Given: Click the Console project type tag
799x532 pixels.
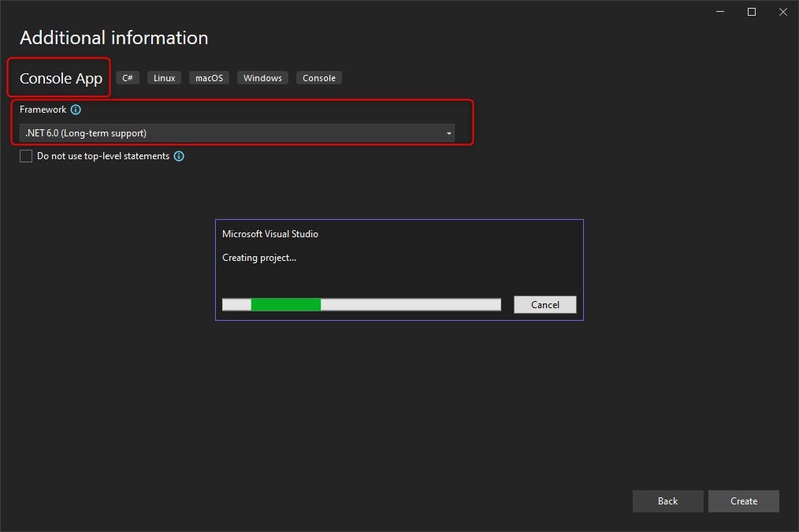Looking at the screenshot, I should click(x=318, y=77).
